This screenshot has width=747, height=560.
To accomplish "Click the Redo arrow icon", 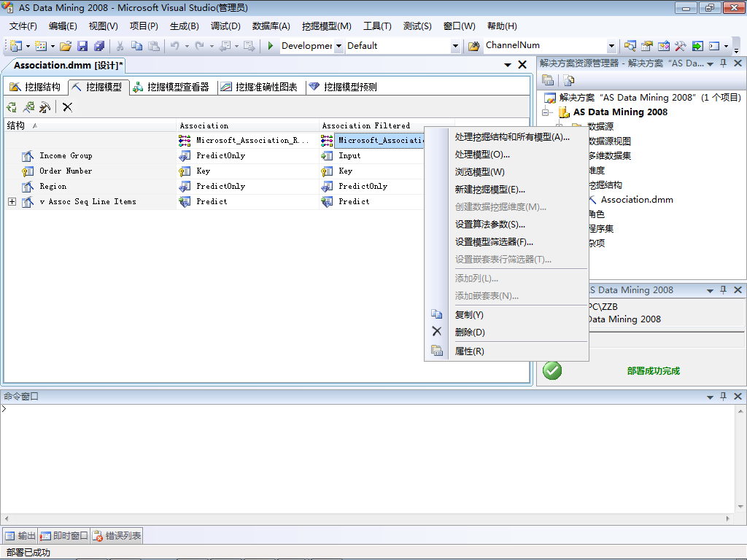I will [200, 46].
